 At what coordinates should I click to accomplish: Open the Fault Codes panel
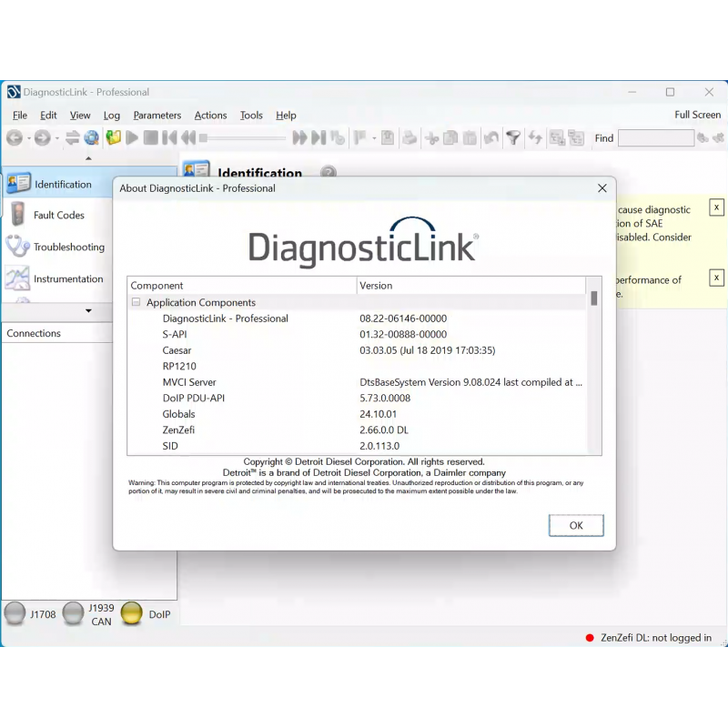tap(15, 215)
